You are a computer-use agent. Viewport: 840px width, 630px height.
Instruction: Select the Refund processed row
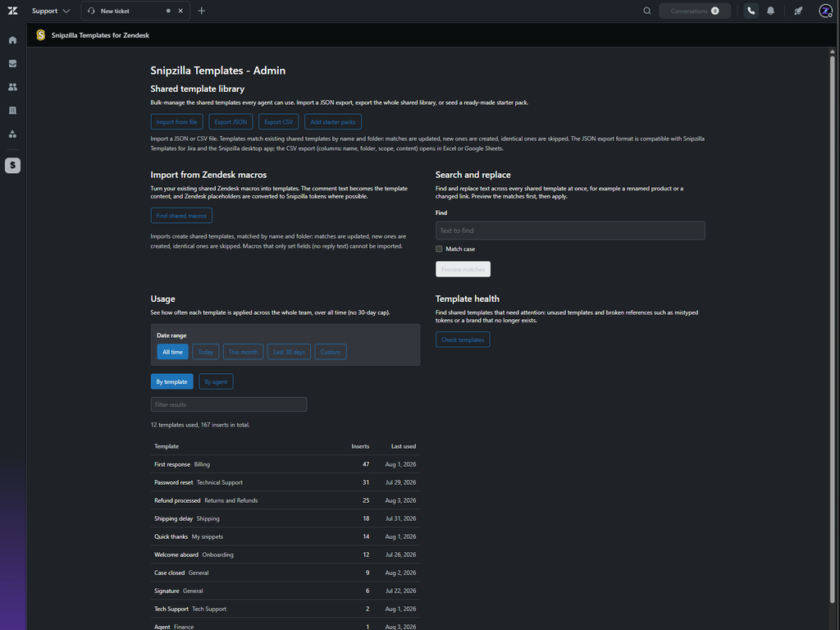pyautogui.click(x=285, y=501)
